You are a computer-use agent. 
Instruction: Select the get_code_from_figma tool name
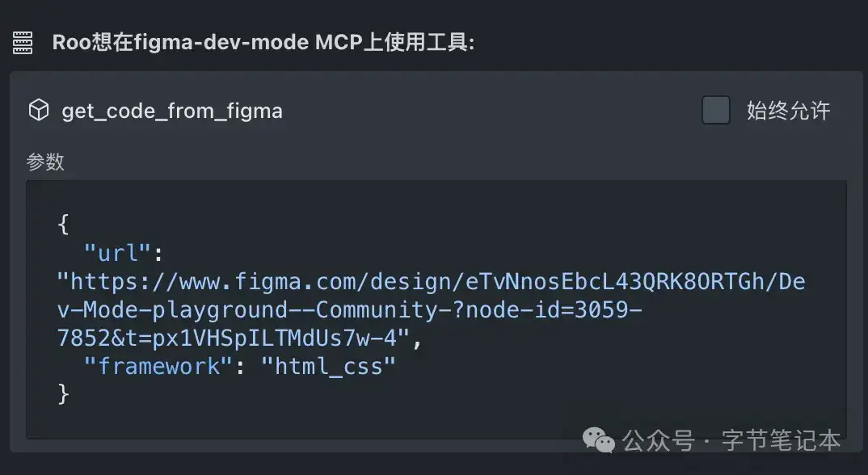click(172, 111)
